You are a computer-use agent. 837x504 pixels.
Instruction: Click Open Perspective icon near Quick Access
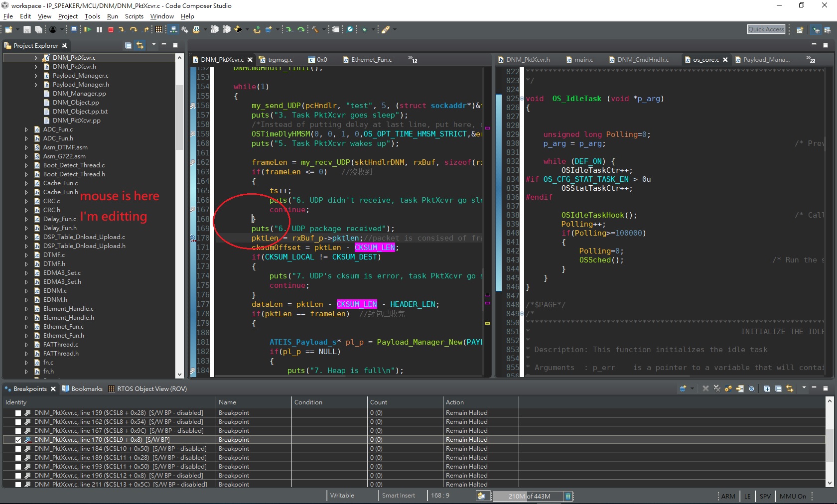click(800, 30)
